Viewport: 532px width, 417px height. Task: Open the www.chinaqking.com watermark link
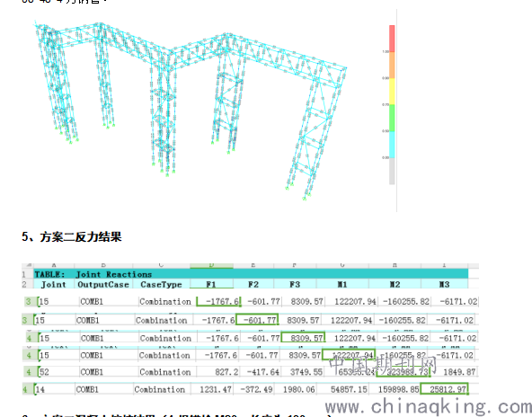coord(429,406)
